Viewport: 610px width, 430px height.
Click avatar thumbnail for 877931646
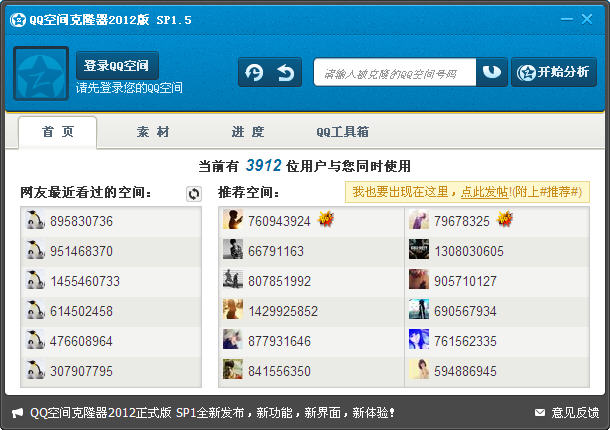[233, 339]
